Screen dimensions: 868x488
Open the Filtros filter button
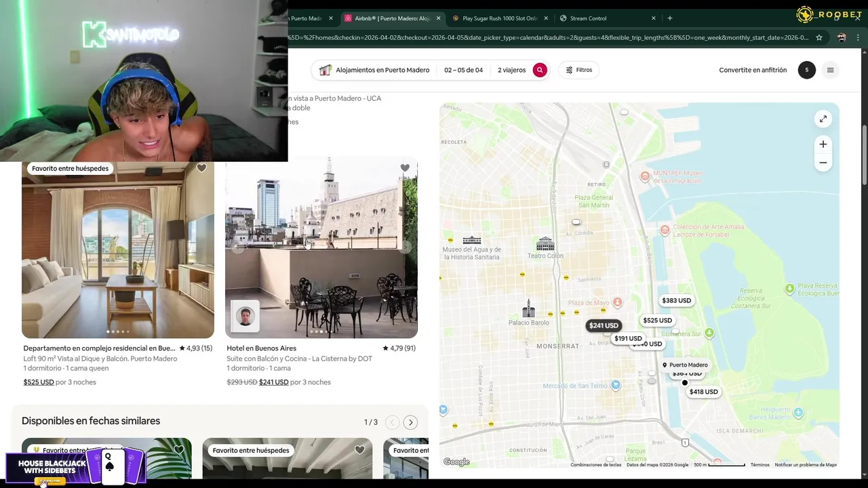tap(579, 70)
